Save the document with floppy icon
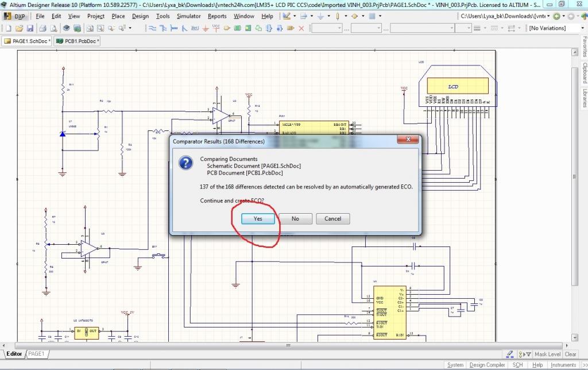588x370 pixels. [30, 28]
